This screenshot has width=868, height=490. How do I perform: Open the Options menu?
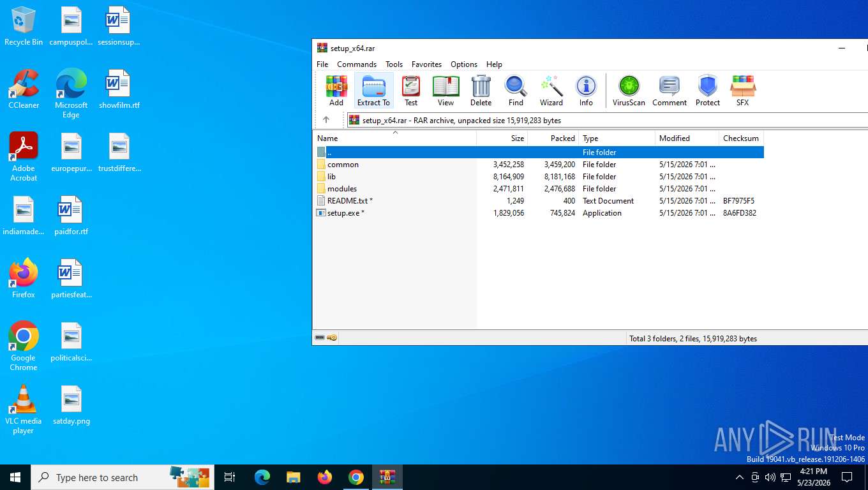click(x=464, y=64)
